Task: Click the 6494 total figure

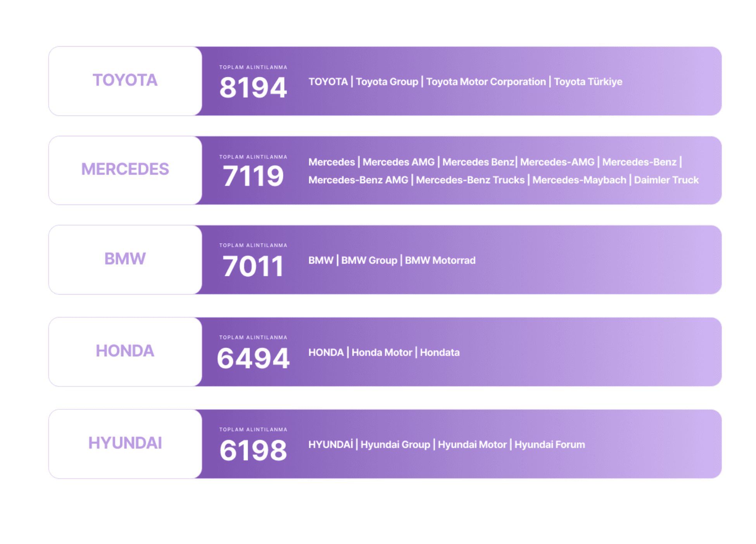Action: pos(253,358)
